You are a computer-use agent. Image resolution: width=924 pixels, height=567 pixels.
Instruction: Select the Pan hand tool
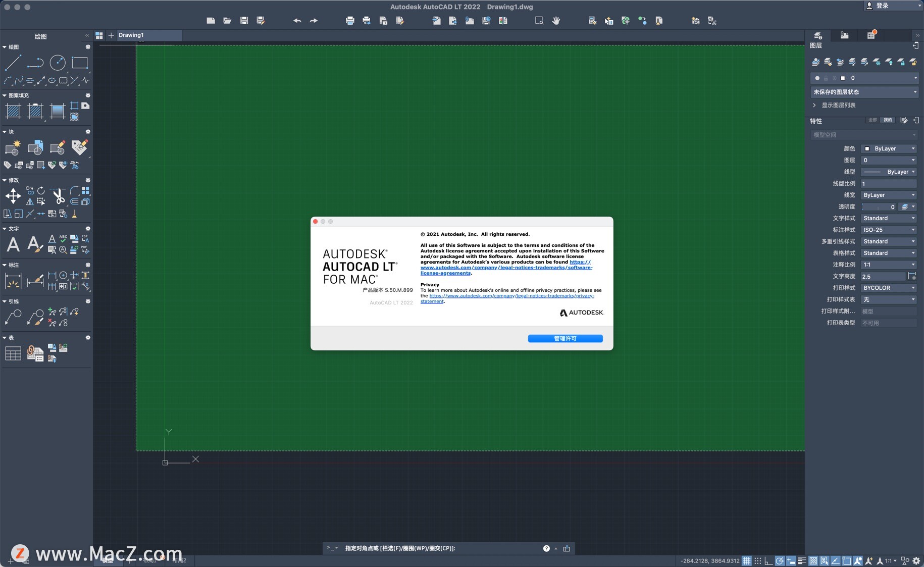(556, 21)
